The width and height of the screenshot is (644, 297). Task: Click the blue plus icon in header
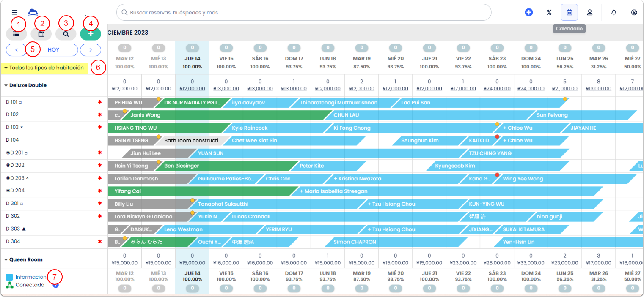point(528,13)
